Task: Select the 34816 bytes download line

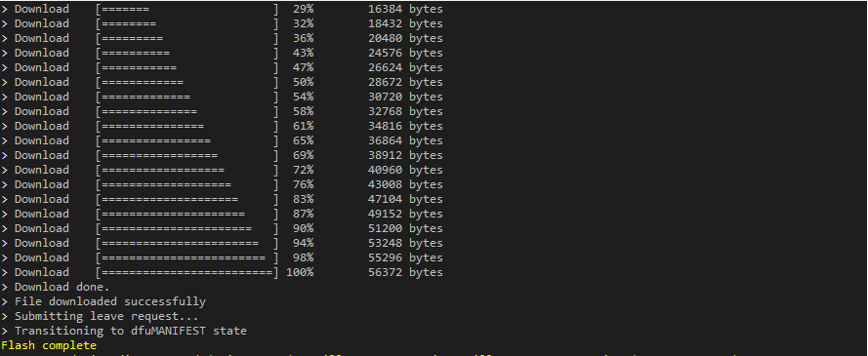Action: pos(222,126)
